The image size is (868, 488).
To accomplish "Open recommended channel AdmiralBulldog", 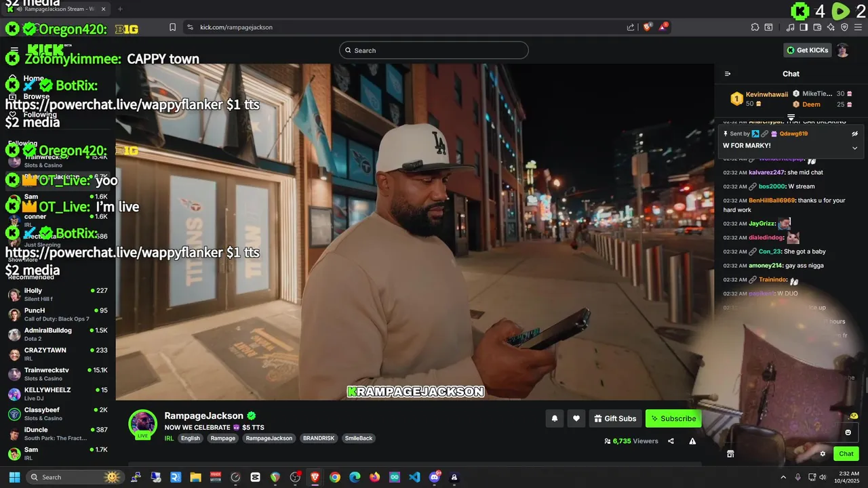I will point(58,334).
